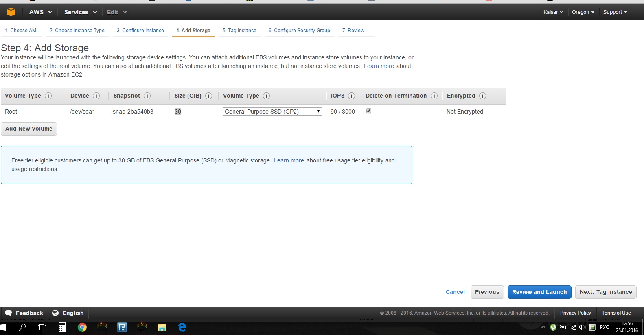
Task: Open Alpari icon beside the File Explorer icon
Action: click(x=142, y=326)
